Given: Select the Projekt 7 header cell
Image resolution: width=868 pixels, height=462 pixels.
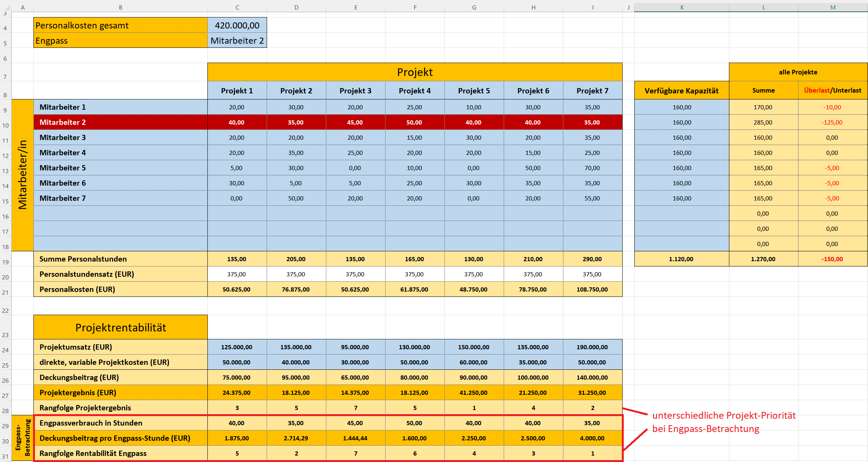Looking at the screenshot, I should 593,90.
